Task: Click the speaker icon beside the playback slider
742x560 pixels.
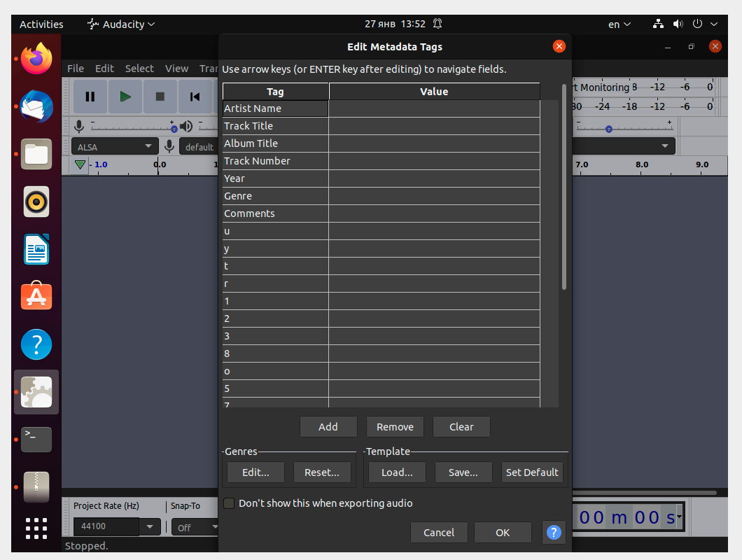Action: pos(185,126)
